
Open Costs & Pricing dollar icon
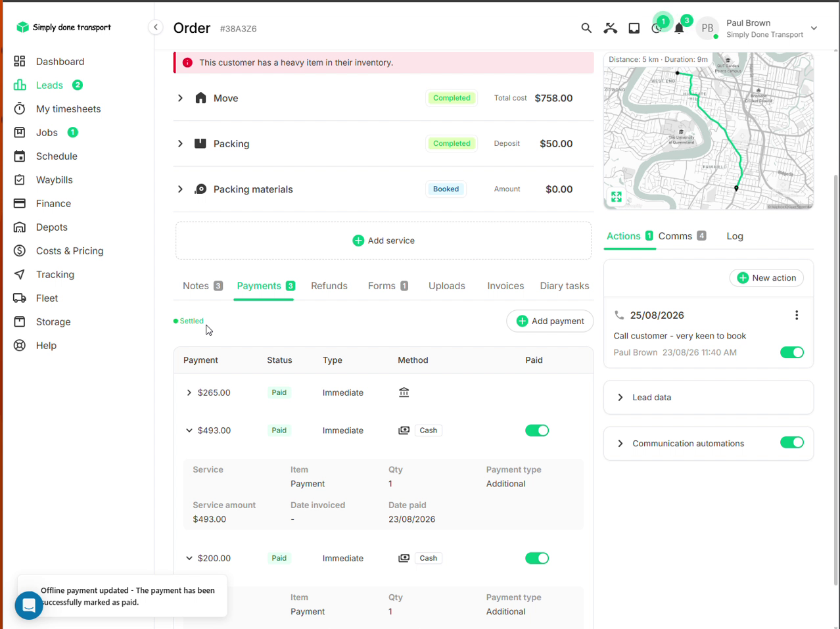coord(20,250)
